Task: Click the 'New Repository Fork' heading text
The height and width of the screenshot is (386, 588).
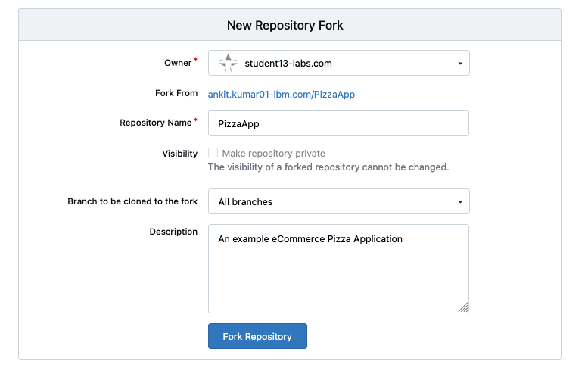Action: coord(285,25)
